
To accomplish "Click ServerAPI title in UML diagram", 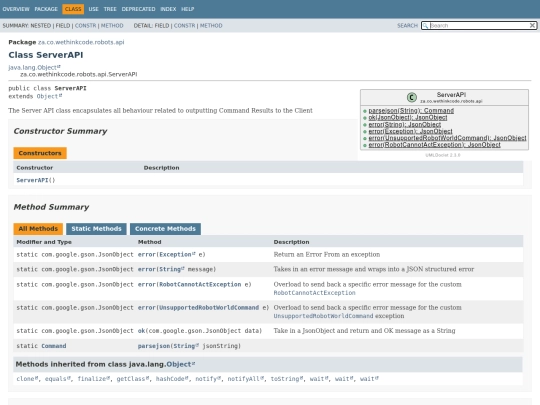I will [x=451, y=95].
